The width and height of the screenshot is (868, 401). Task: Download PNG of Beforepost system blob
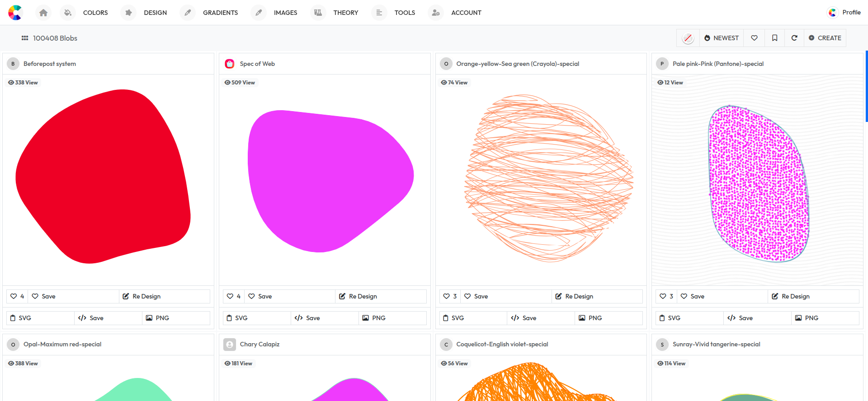[176, 318]
